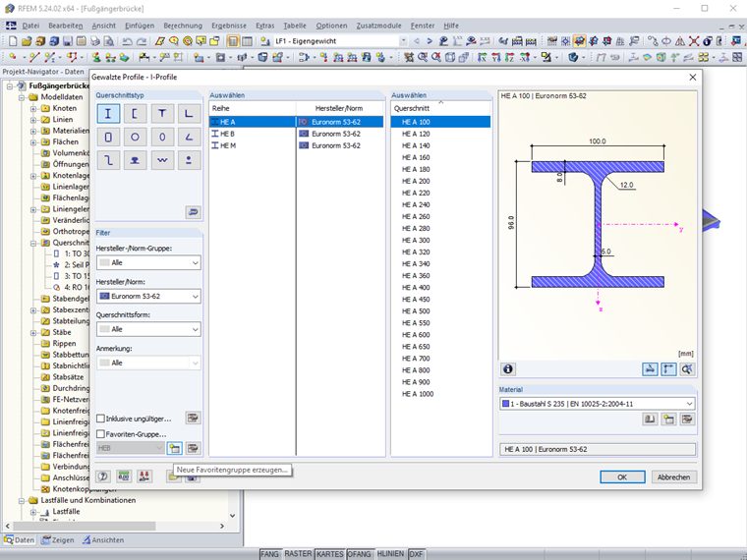
Task: Select the C-channel cross-section type icon
Action: tap(136, 114)
